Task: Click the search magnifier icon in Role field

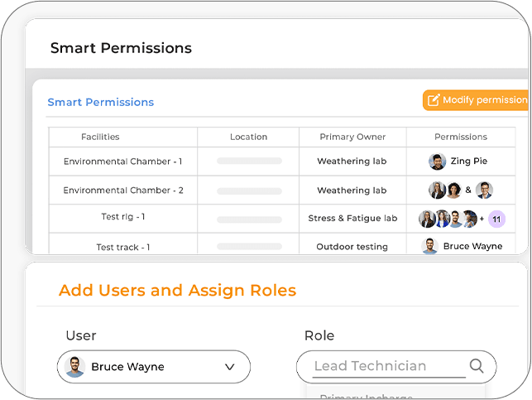Action: pyautogui.click(x=477, y=366)
